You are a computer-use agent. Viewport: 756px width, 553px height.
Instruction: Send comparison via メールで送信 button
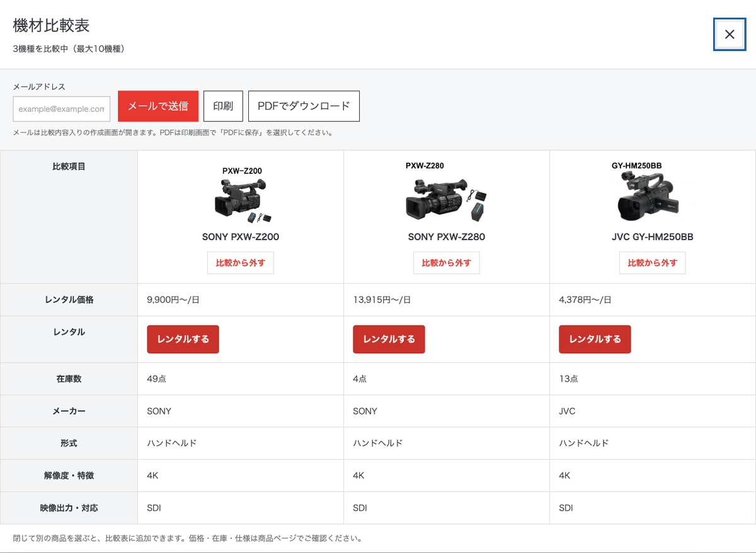(158, 106)
